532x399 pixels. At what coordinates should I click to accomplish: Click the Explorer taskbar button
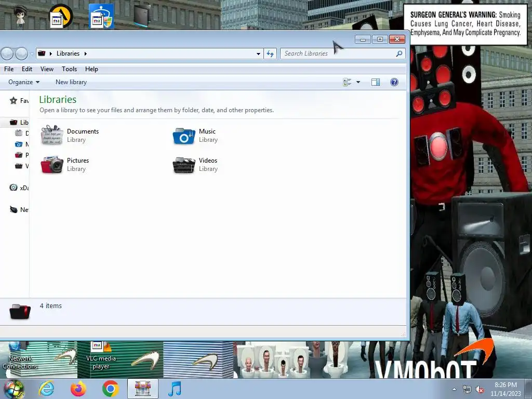143,389
